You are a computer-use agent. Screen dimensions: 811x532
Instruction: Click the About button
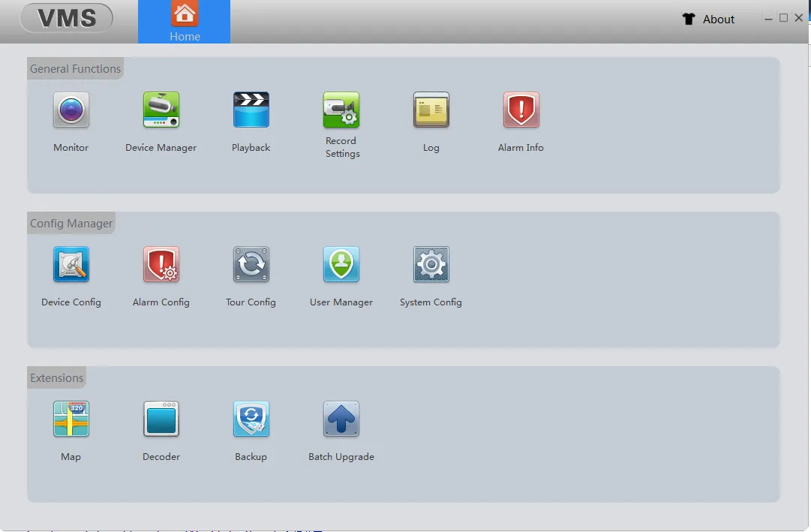click(718, 20)
